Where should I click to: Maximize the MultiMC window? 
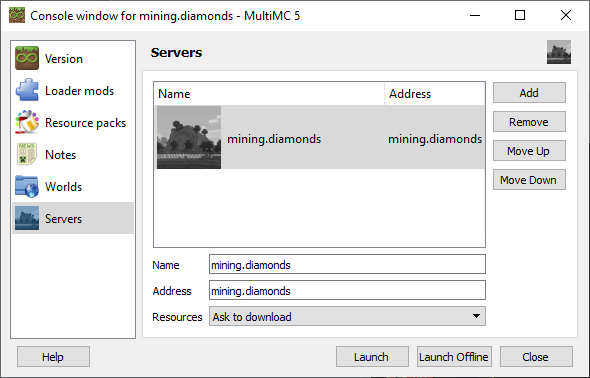point(520,15)
